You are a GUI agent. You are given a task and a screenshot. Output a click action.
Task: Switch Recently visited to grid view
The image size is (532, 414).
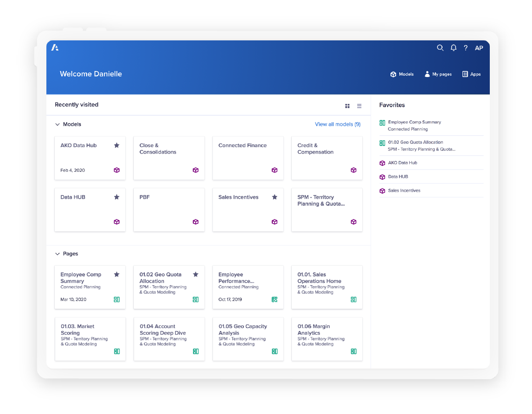(x=347, y=106)
